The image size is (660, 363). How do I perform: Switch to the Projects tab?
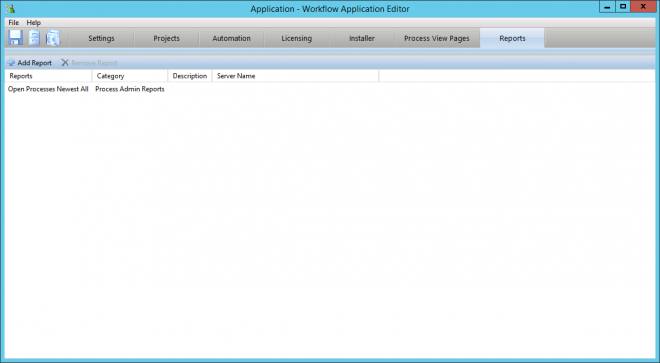tap(166, 38)
